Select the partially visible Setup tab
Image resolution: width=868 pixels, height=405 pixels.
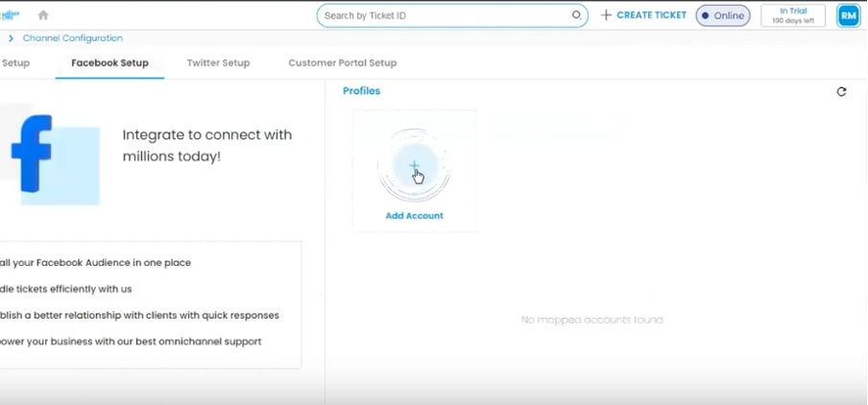[15, 63]
